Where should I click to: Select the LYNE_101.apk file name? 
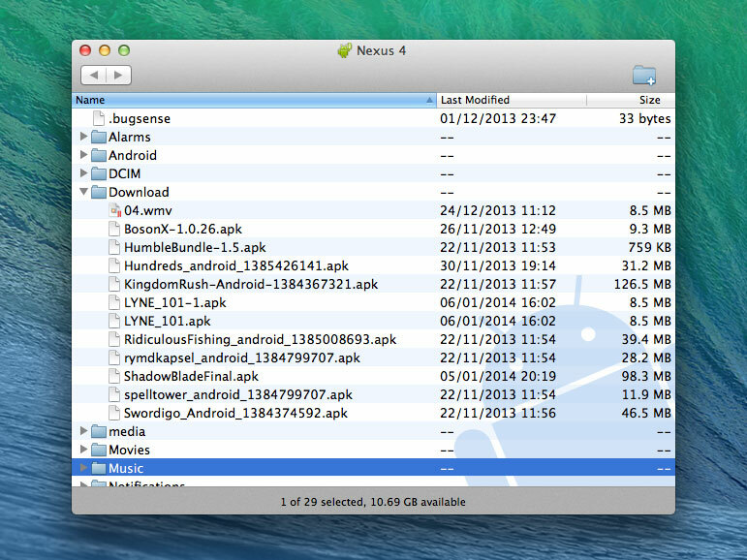click(168, 322)
